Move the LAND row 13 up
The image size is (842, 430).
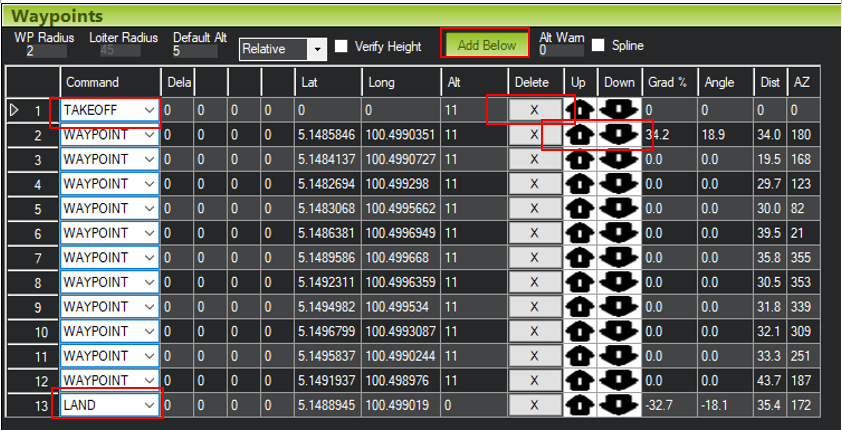click(580, 405)
